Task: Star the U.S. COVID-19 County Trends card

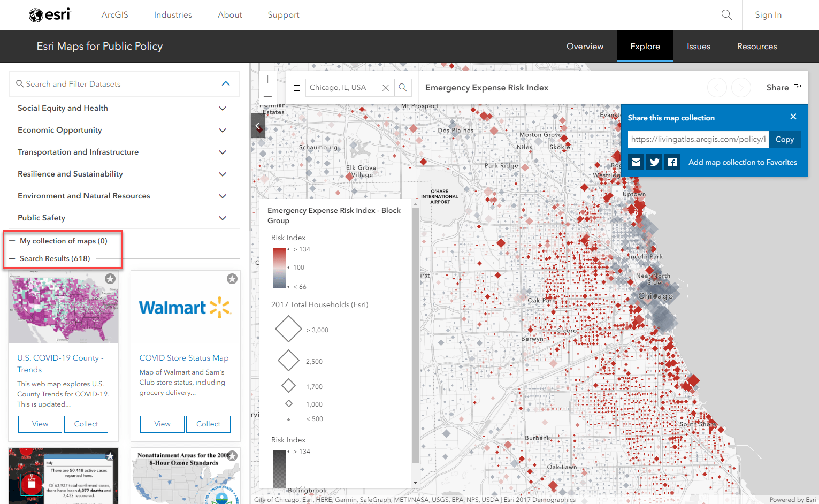Action: tap(110, 279)
